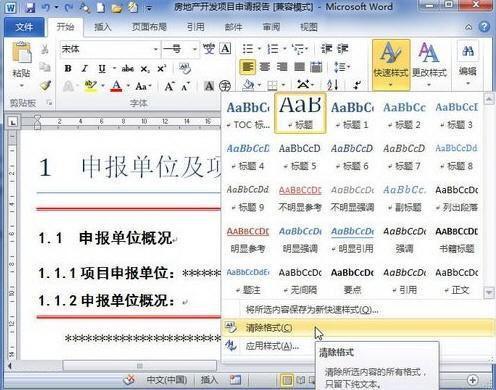Toggle superscript formatting
The image size is (496, 390).
click(162, 69)
